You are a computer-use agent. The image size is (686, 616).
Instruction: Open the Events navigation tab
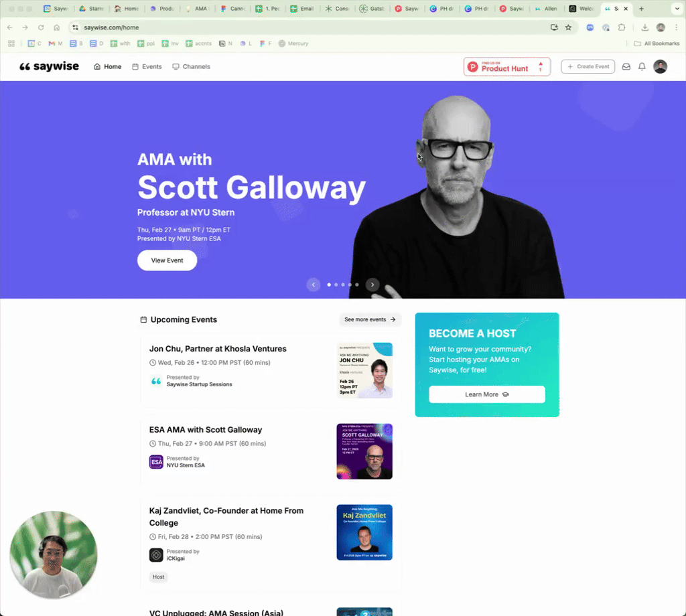coord(147,66)
